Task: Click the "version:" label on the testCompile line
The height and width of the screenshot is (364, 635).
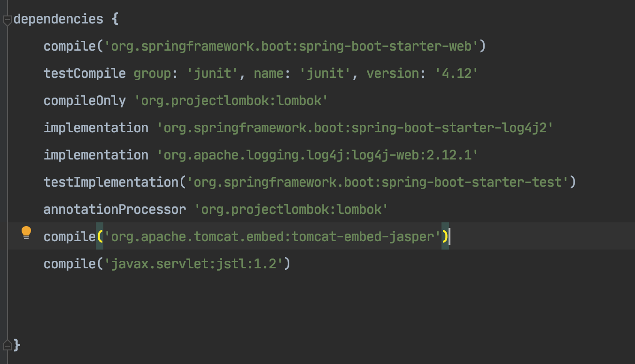Action: coord(396,74)
